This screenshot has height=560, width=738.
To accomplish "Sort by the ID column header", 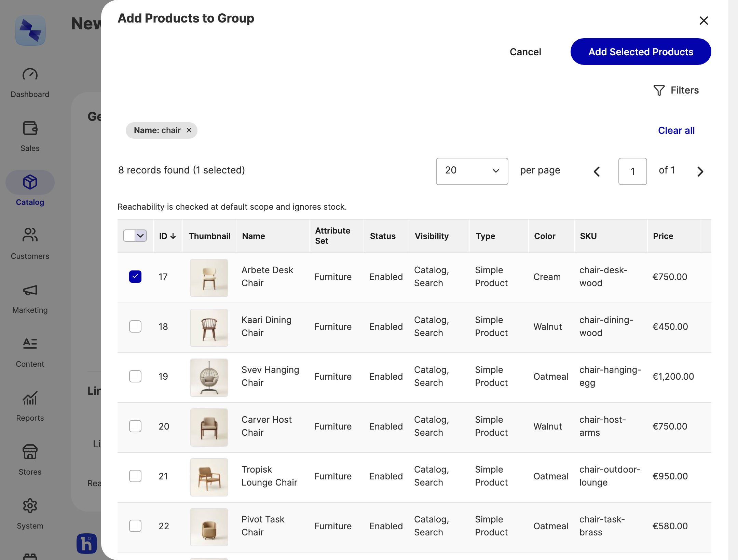I will tap(167, 236).
